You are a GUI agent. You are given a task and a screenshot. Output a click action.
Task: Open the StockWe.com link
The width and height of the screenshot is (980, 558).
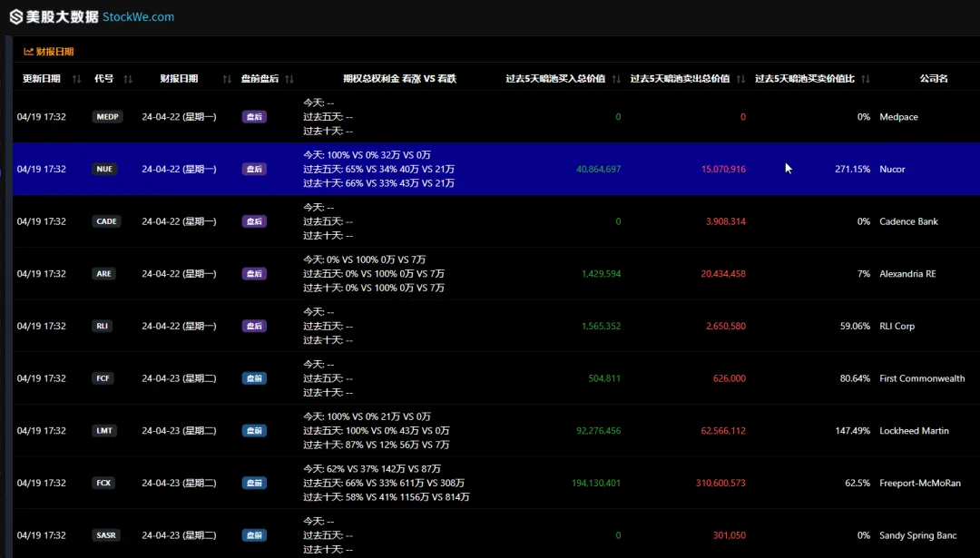pos(138,17)
